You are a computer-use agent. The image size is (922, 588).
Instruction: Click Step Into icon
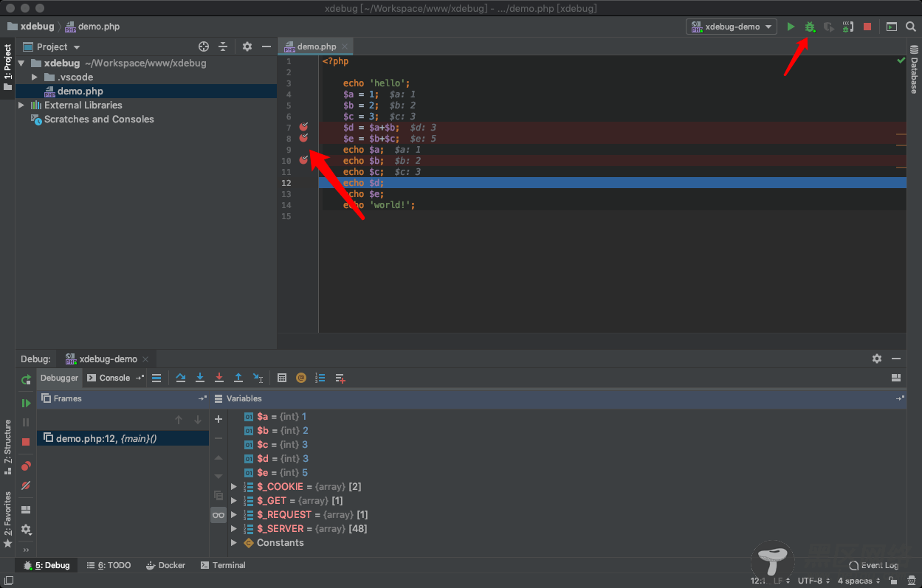pyautogui.click(x=200, y=378)
